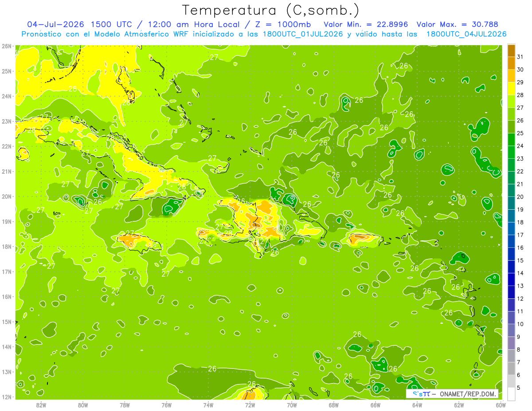Pick the dark blue swatch between 13 and 14

pyautogui.click(x=511, y=279)
